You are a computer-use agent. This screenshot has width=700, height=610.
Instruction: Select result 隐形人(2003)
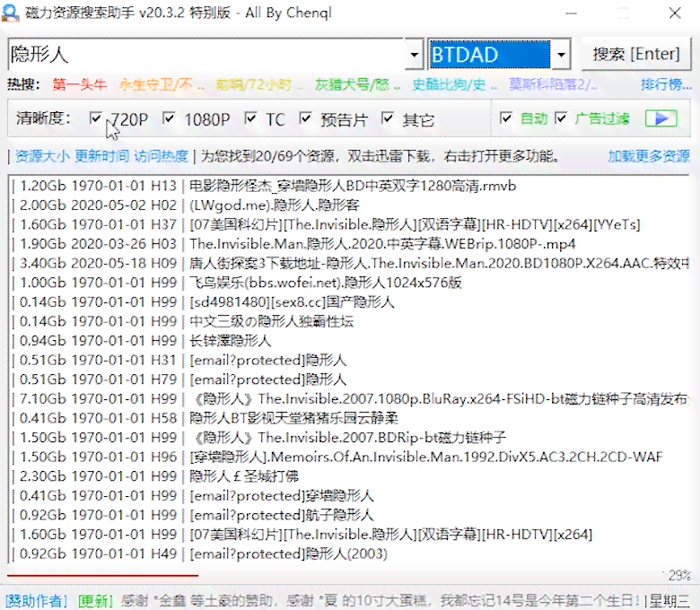[x=349, y=553]
